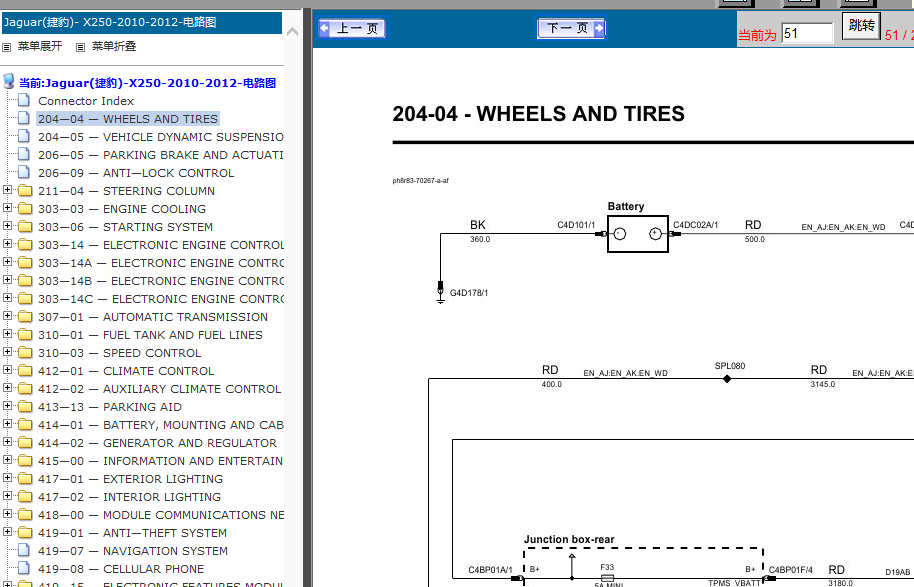Screen dimensions: 914x587
Task: Open 417-02 INTERIOR LIGHTING item
Action: (129, 497)
